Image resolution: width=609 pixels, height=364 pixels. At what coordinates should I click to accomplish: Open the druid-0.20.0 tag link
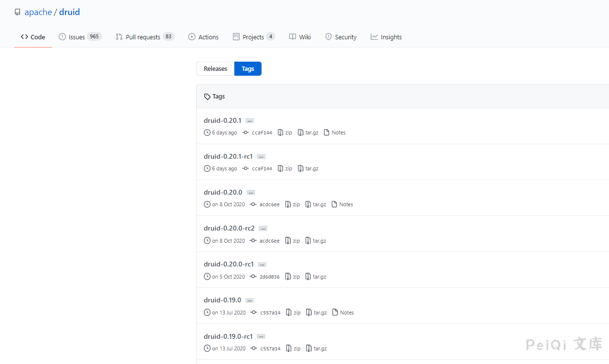223,192
